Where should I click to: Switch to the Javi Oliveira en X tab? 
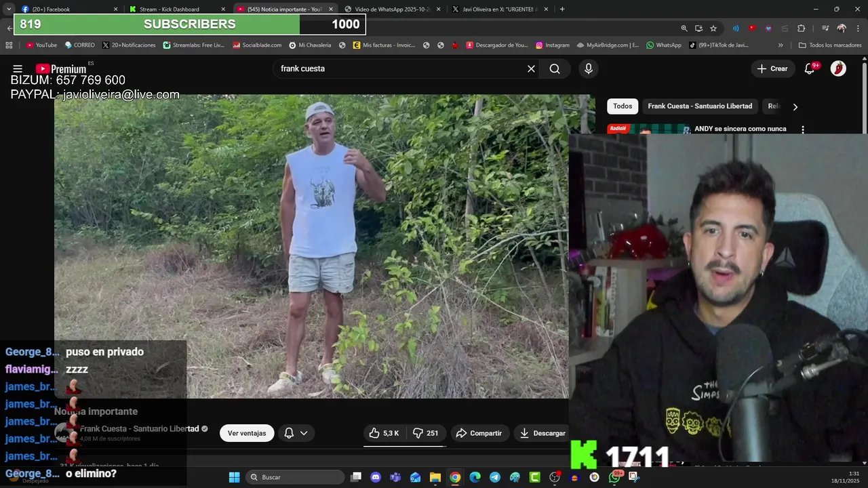pos(499,9)
